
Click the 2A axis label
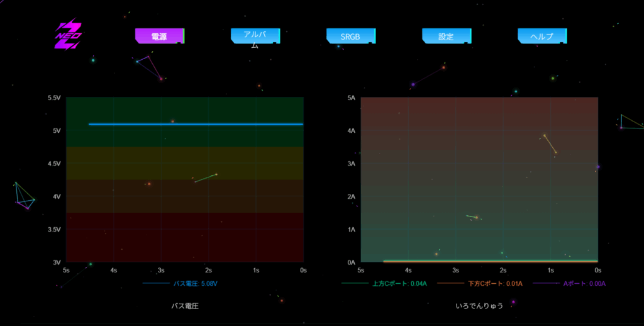coord(351,196)
